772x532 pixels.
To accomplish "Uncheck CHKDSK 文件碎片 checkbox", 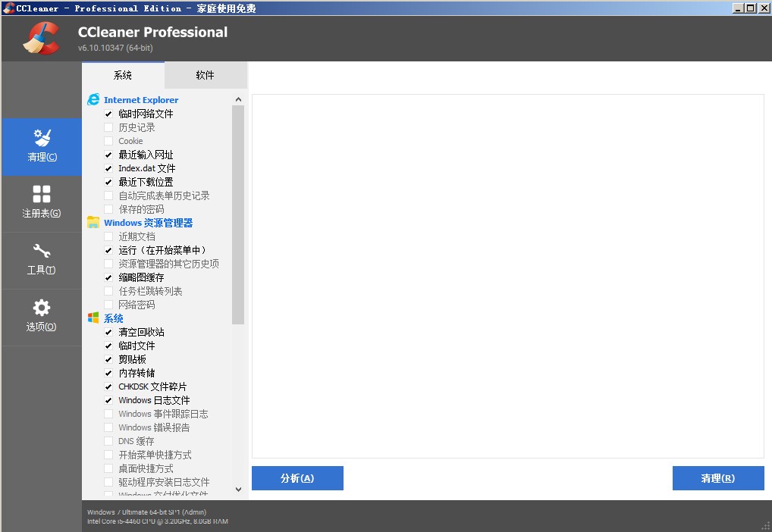I will coord(108,386).
